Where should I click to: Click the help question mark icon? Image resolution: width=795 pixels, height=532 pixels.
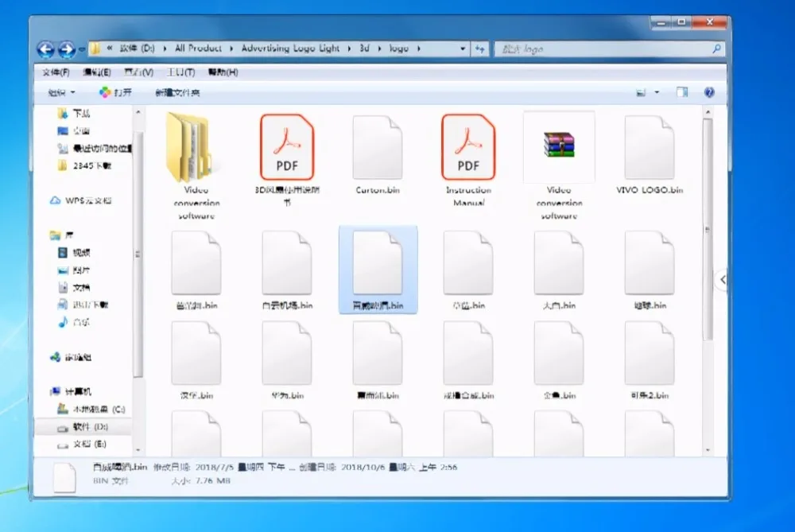click(x=709, y=92)
